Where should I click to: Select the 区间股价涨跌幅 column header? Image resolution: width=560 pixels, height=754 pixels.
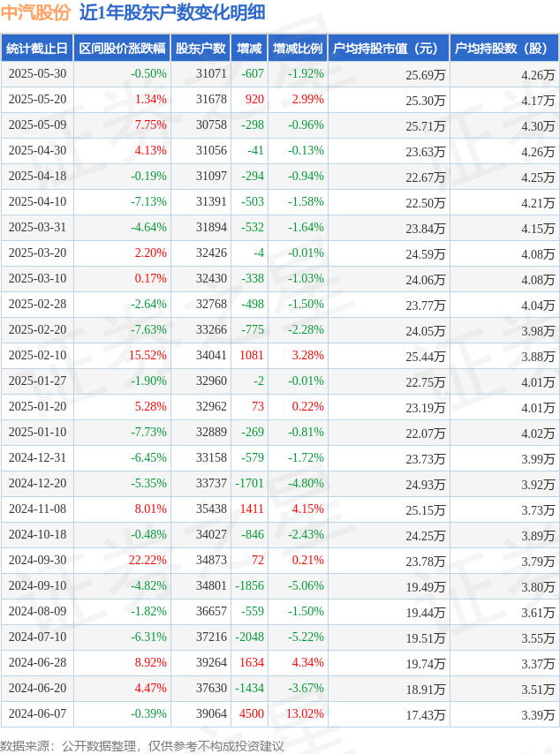[122, 48]
